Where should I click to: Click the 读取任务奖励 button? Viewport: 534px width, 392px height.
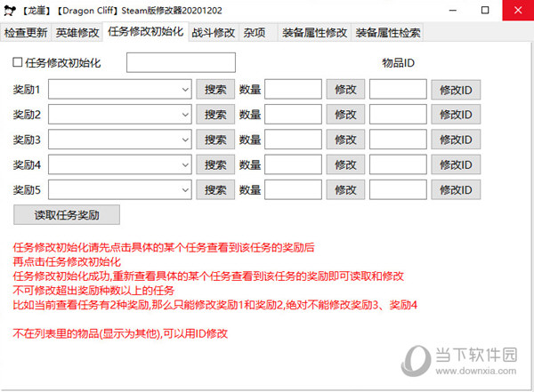(x=67, y=215)
